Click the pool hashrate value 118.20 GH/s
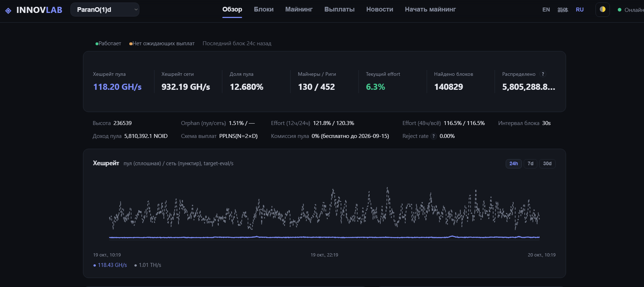 coord(117,87)
